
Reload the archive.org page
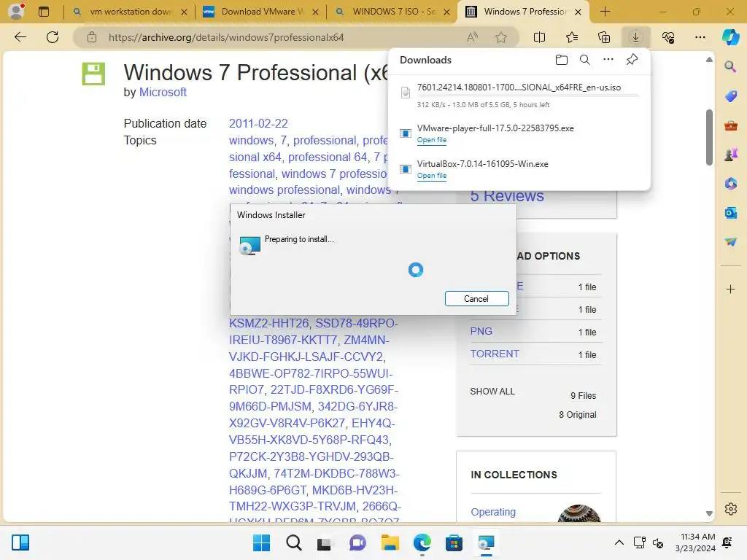click(53, 37)
